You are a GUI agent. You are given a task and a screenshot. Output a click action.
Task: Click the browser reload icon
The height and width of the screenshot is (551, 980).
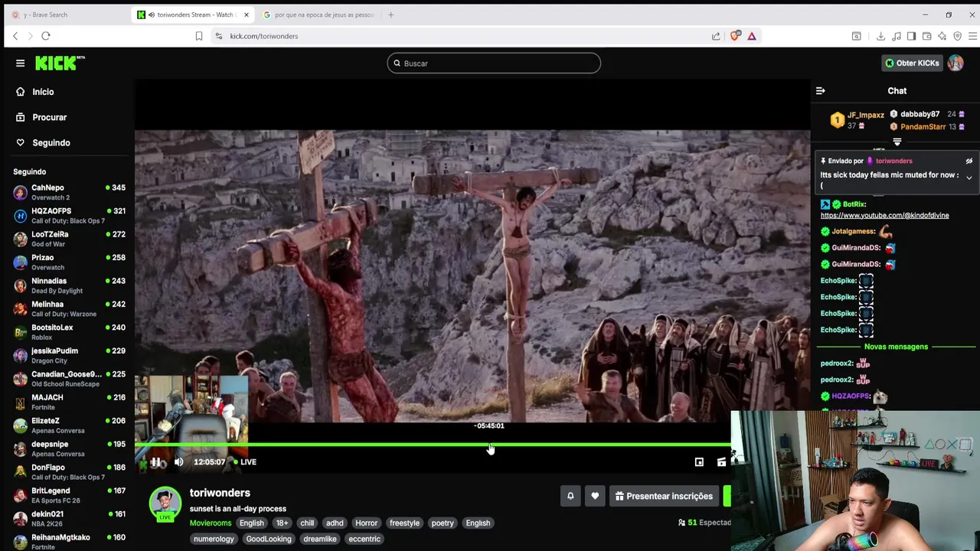tap(46, 36)
